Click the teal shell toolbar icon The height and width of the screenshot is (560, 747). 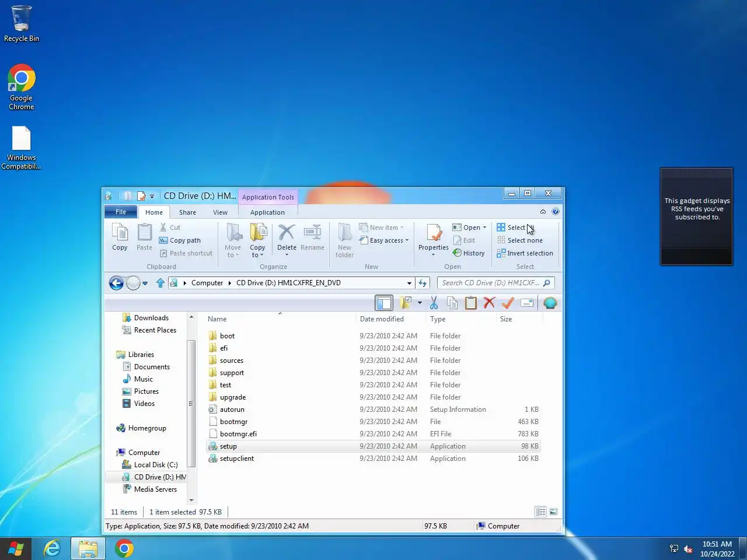coord(550,303)
